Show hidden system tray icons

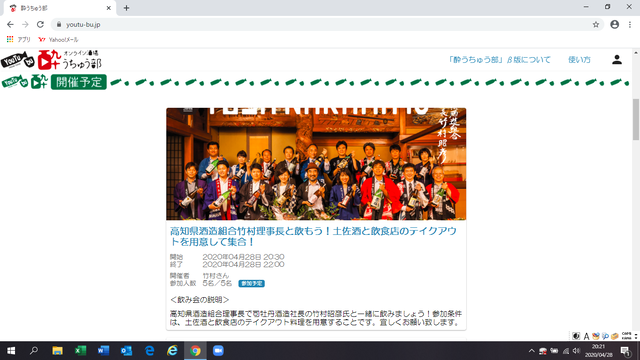point(531,351)
